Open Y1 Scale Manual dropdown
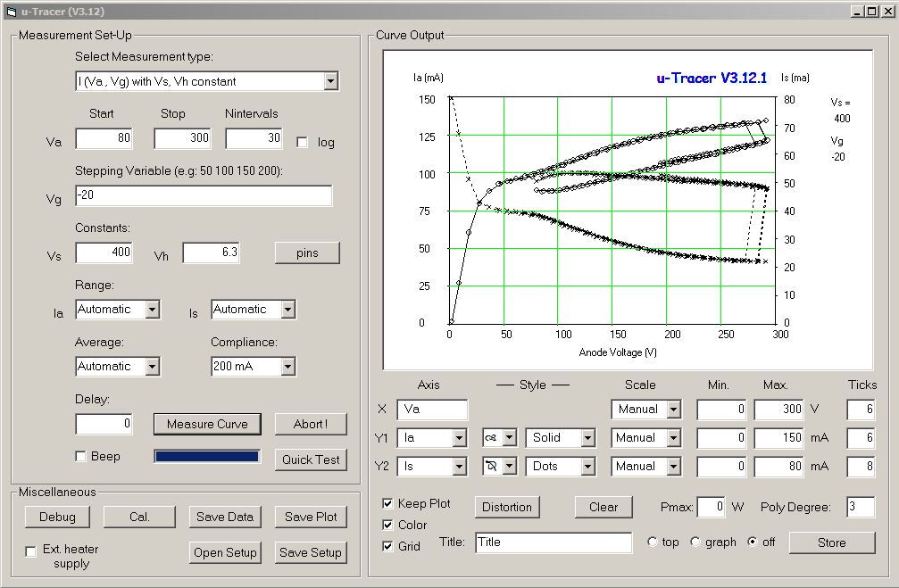899x588 pixels. [674, 438]
